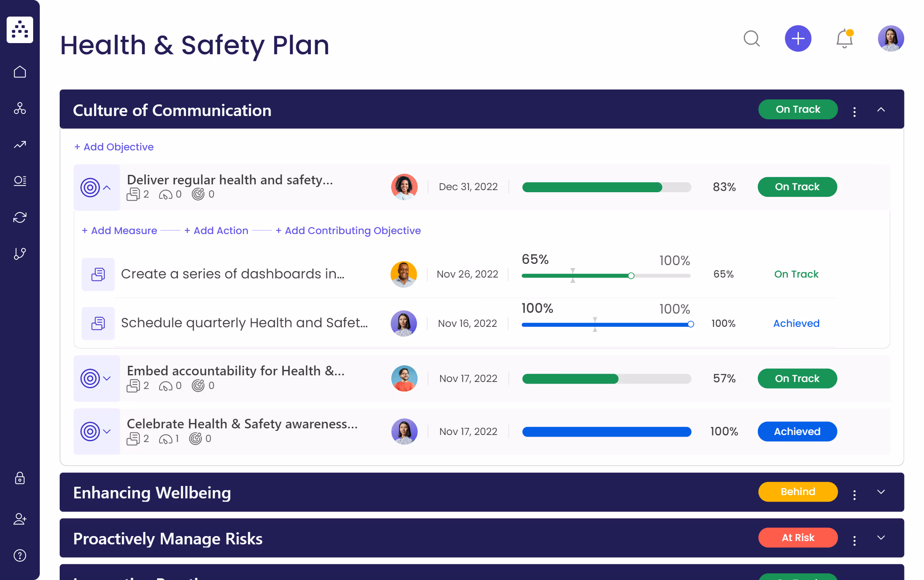This screenshot has height=580, width=924.
Task: Open the search magnifier at top right
Action: click(x=752, y=39)
